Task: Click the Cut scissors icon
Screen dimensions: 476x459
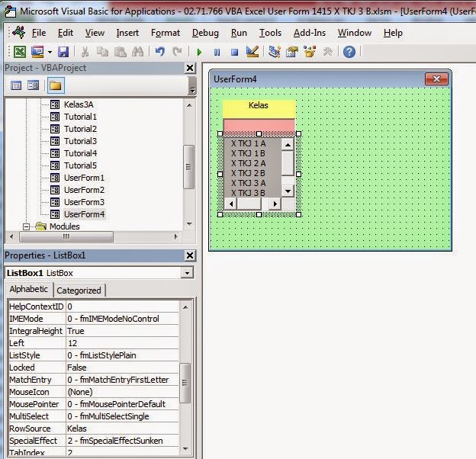Action: click(x=85, y=52)
